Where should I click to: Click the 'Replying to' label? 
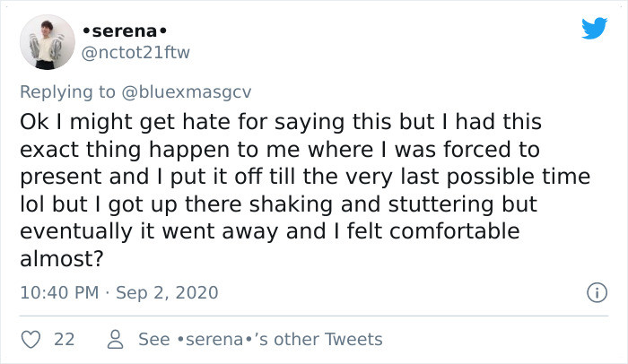click(x=67, y=91)
